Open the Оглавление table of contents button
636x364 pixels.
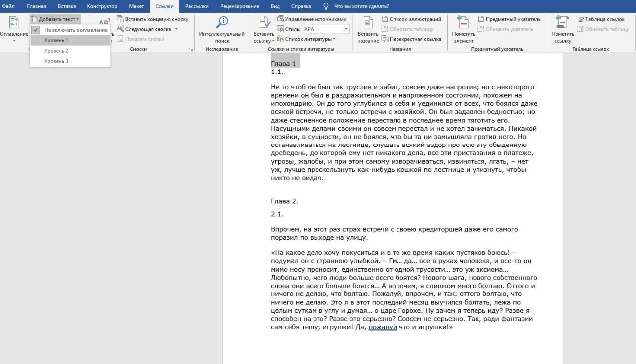click(x=14, y=30)
